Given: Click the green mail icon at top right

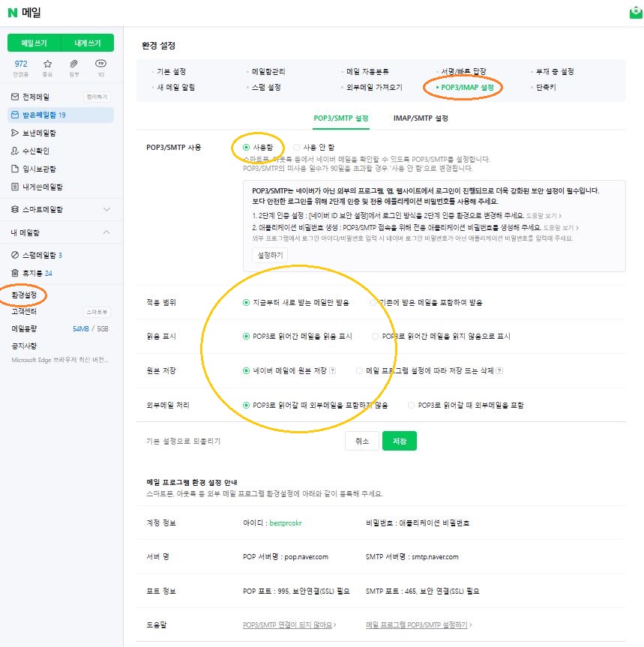Looking at the screenshot, I should pyautogui.click(x=636, y=13).
